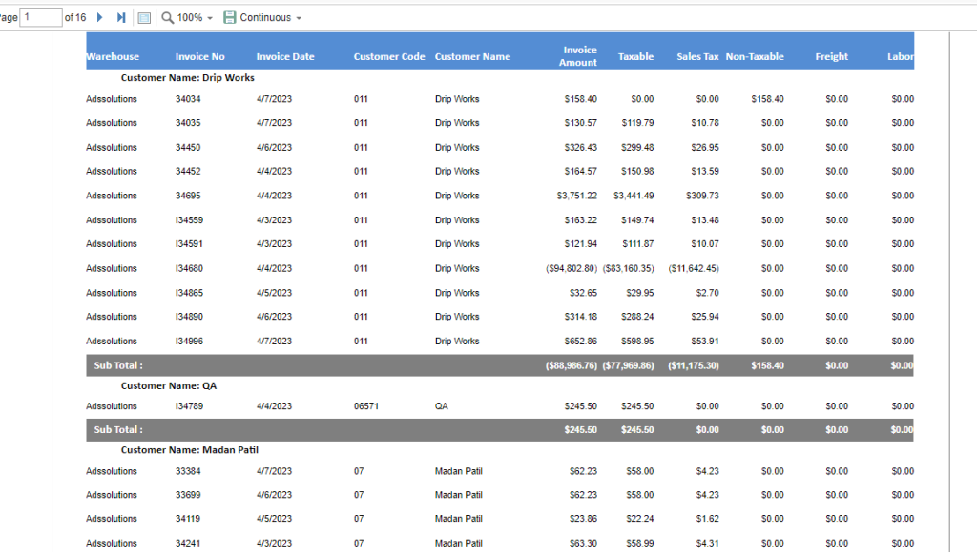
Task: Click the Customer Name column header
Action: tap(472, 56)
